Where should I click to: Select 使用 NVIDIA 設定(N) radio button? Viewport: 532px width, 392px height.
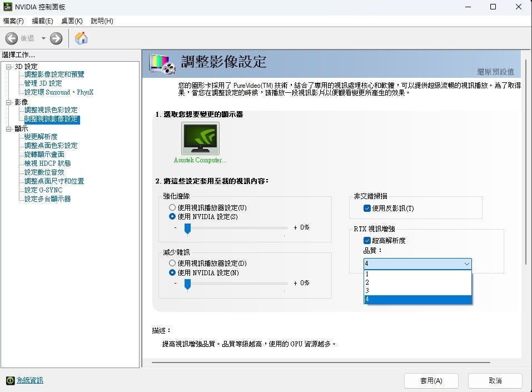tap(172, 272)
